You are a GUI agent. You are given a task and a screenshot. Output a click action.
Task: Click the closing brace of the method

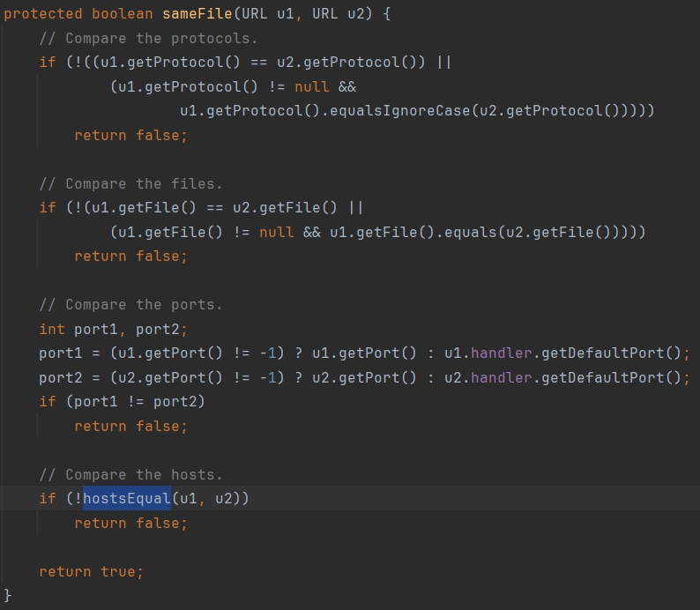(8, 596)
